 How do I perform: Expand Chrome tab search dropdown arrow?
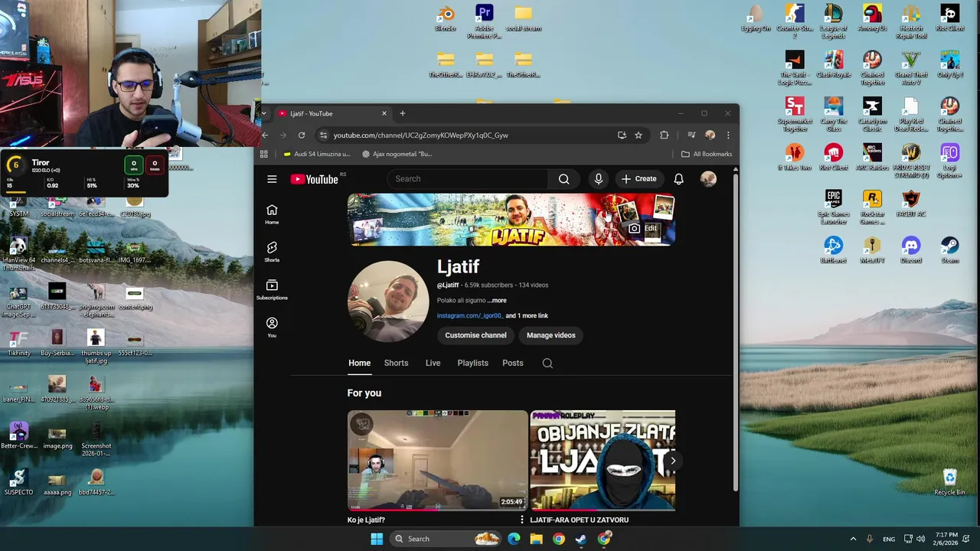coord(263,113)
